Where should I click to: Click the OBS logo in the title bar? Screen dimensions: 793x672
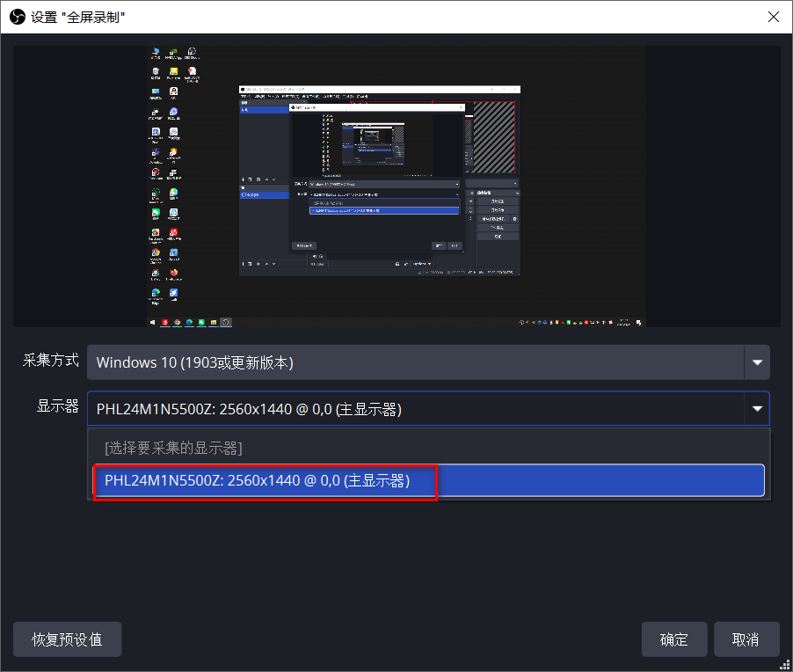point(17,16)
